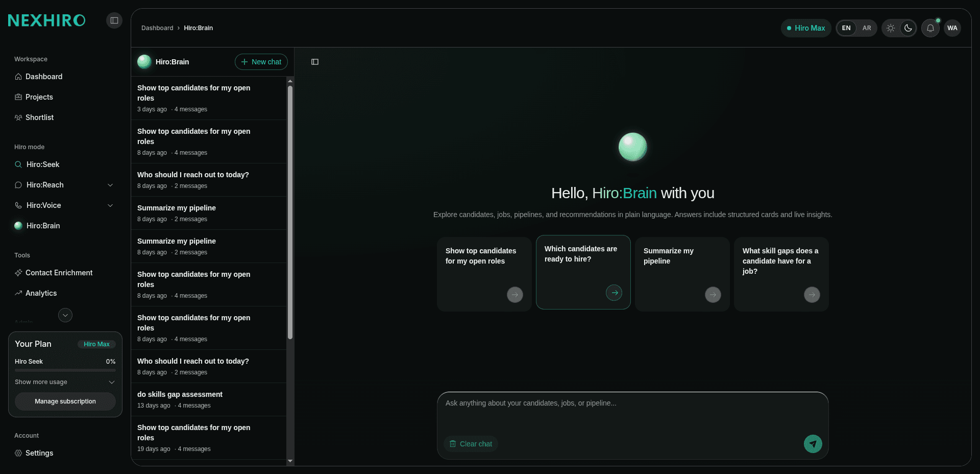Switch to dark theme with moon icon

[908, 28]
